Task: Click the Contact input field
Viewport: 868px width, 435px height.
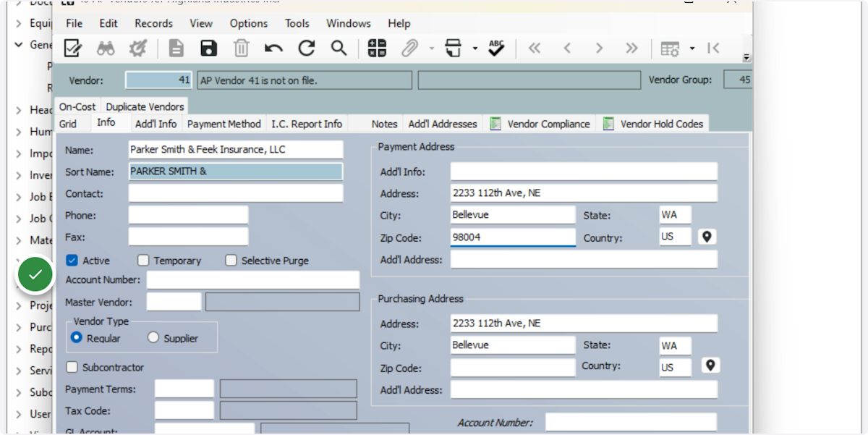Action: point(235,193)
